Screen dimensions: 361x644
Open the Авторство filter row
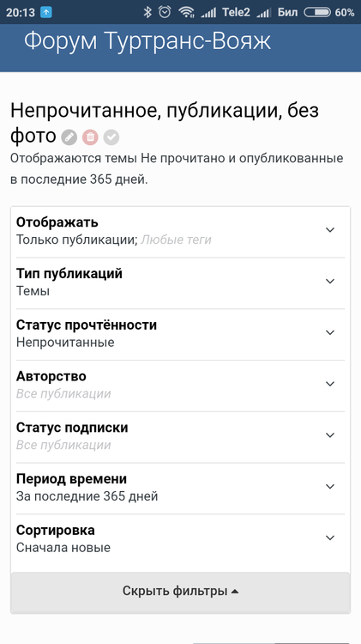(180, 386)
